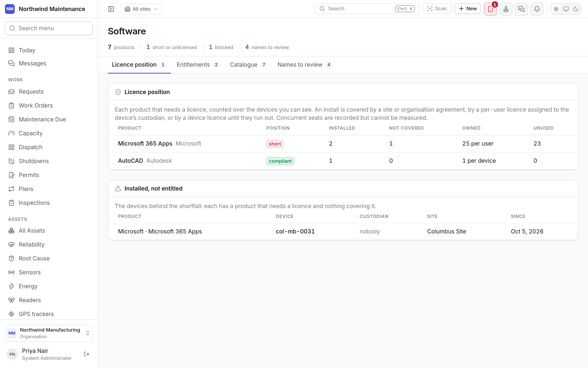Open the Names to review tab
Image resolution: width=588 pixels, height=368 pixels.
pyautogui.click(x=305, y=65)
